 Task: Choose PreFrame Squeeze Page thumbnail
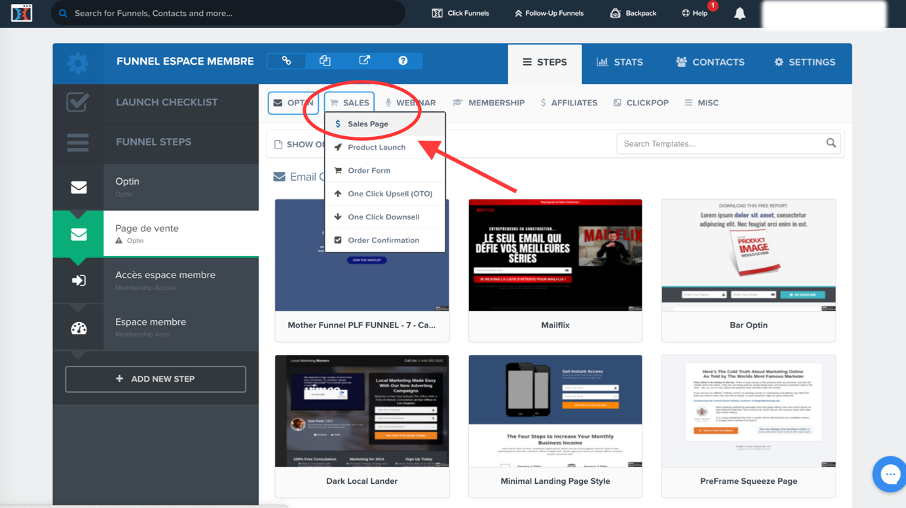pyautogui.click(x=748, y=411)
